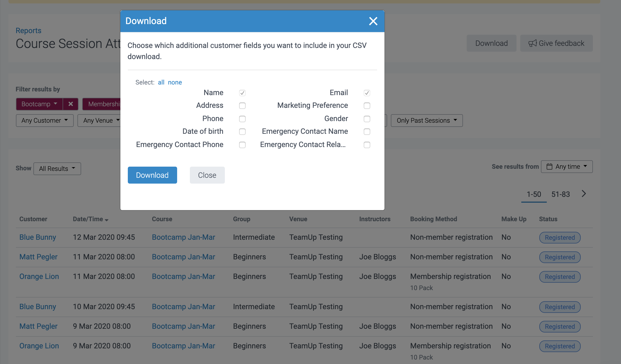
Task: Expand the Only Past Sessions dropdown
Action: tap(426, 121)
